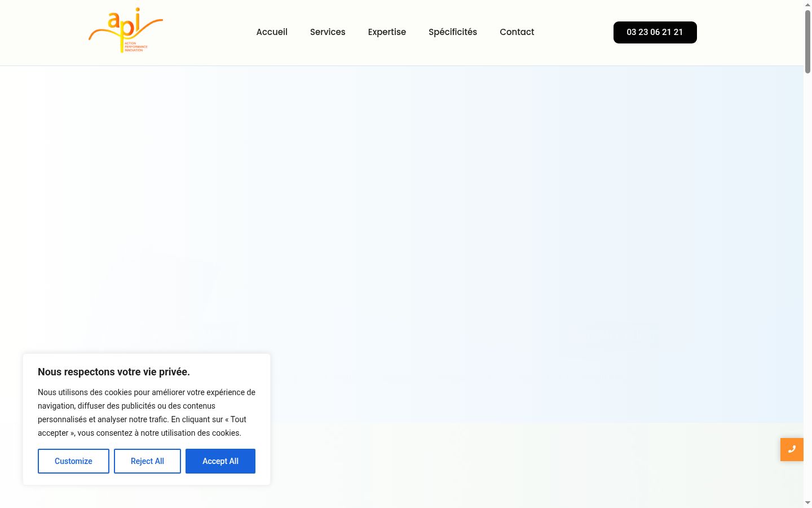Open the Accueil menu item
The height and width of the screenshot is (508, 812).
click(272, 32)
